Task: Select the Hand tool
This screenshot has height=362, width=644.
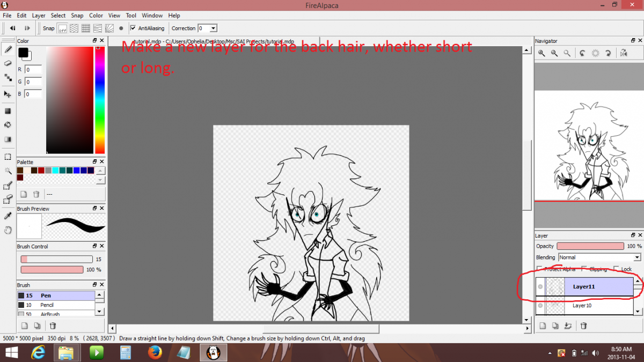Action: 8,230
